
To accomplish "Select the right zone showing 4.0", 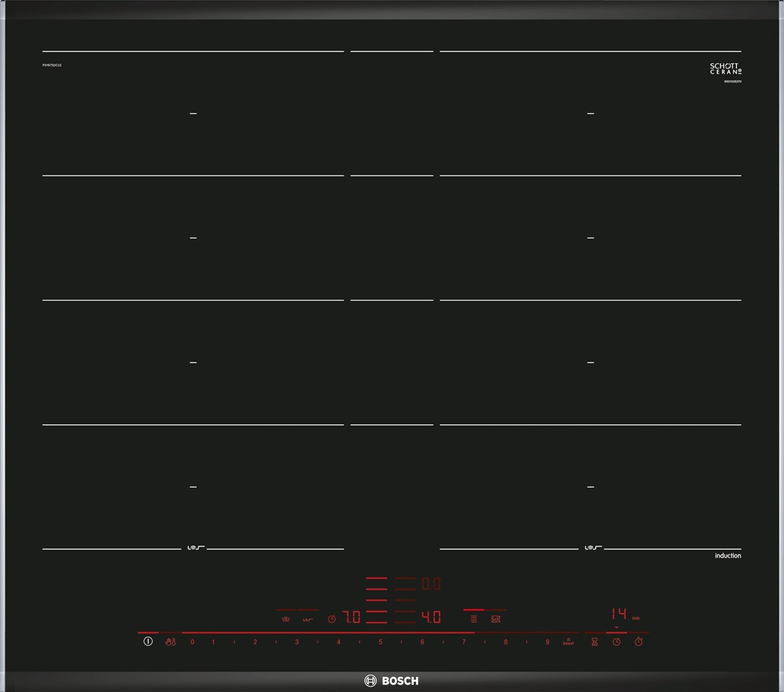I will 431,617.
